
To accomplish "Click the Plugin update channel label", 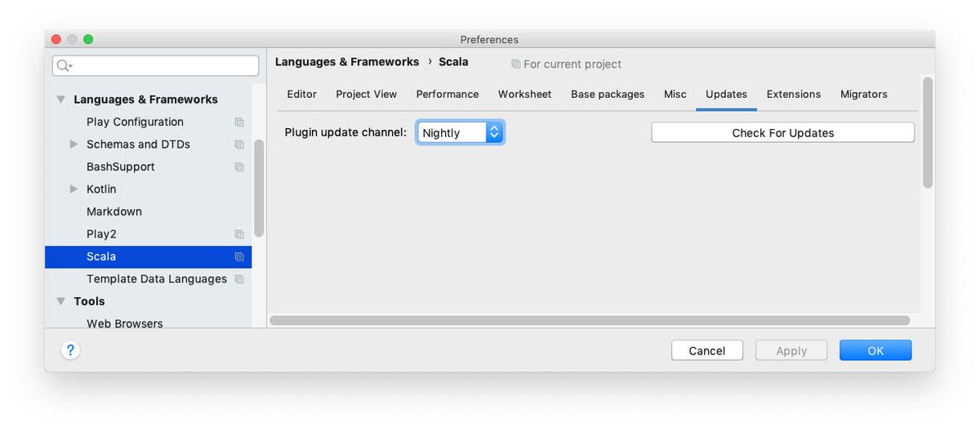I will 345,132.
